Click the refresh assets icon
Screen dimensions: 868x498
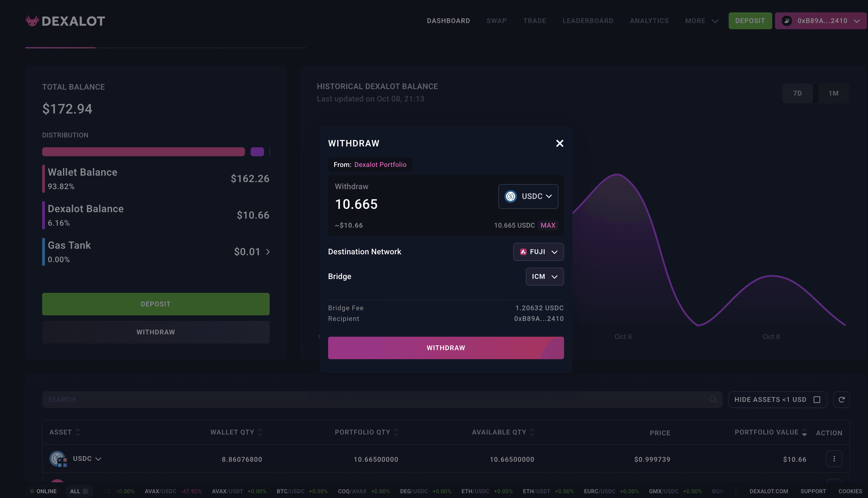click(841, 399)
